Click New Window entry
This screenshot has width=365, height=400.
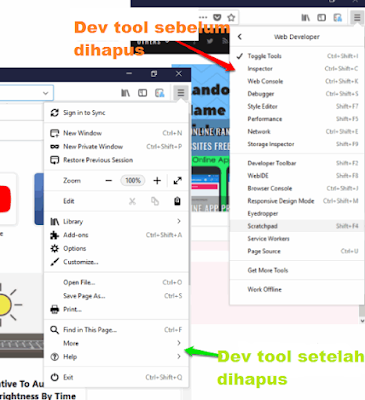tap(116, 133)
